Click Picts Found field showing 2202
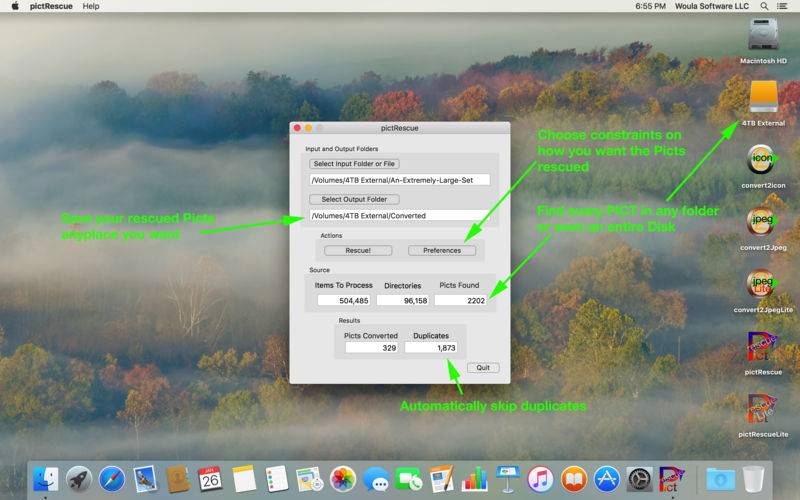 (461, 301)
